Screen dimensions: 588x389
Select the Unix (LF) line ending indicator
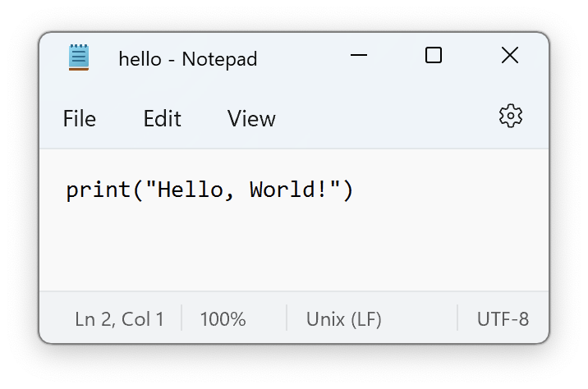[344, 319]
